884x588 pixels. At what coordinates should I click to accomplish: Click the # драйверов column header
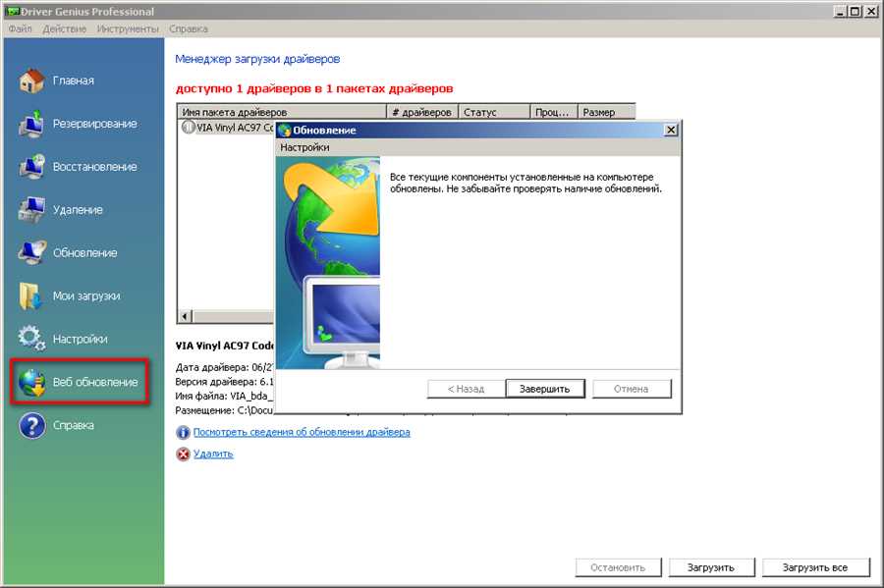(x=422, y=112)
